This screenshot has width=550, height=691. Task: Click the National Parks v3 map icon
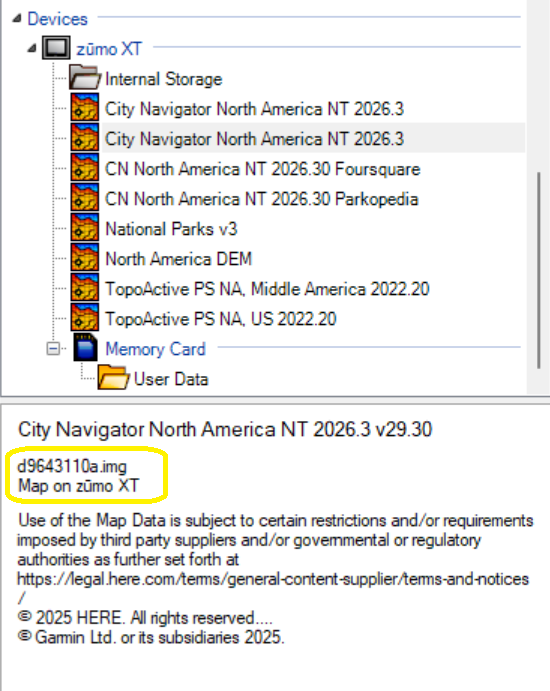point(85,228)
